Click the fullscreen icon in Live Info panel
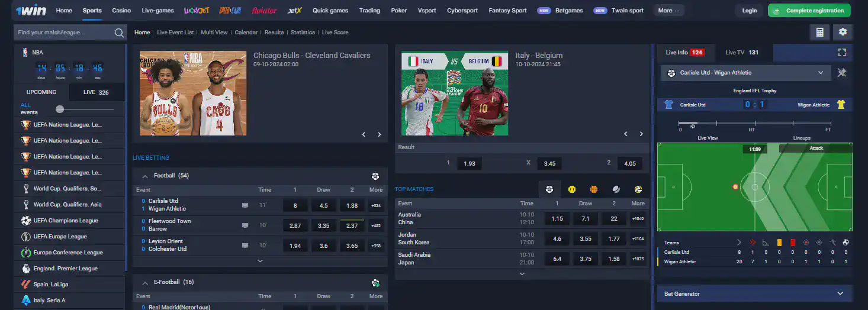868x310 pixels. 842,53
